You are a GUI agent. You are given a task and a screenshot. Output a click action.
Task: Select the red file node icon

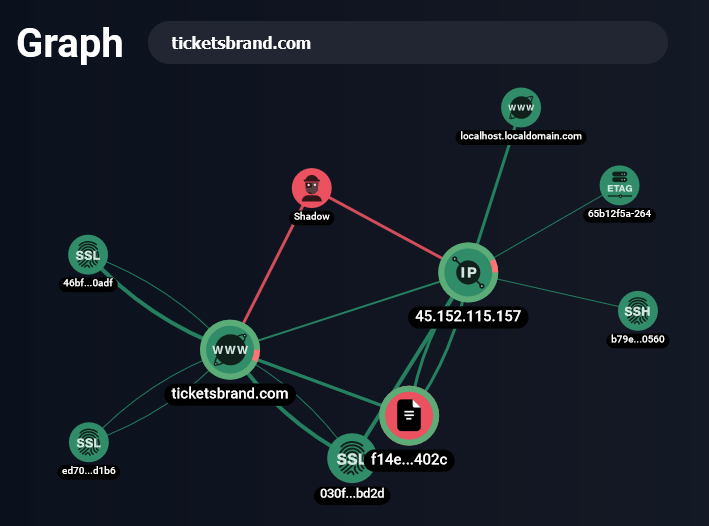[409, 415]
